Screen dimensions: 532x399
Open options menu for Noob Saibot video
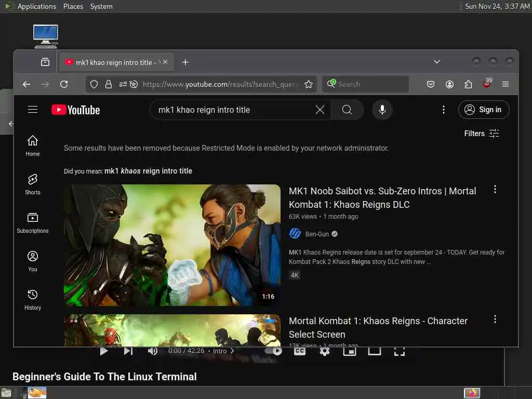tap(495, 189)
